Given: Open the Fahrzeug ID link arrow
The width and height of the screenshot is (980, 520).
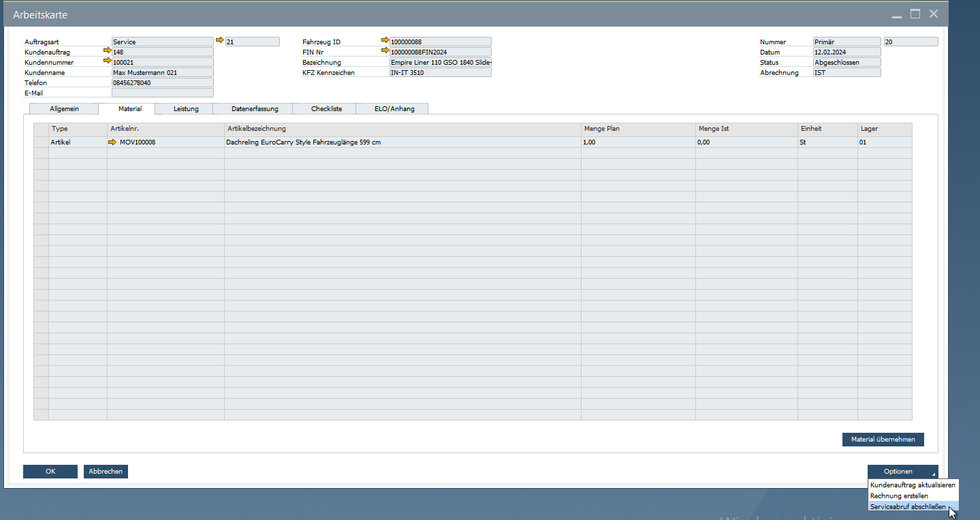Looking at the screenshot, I should tap(385, 40).
